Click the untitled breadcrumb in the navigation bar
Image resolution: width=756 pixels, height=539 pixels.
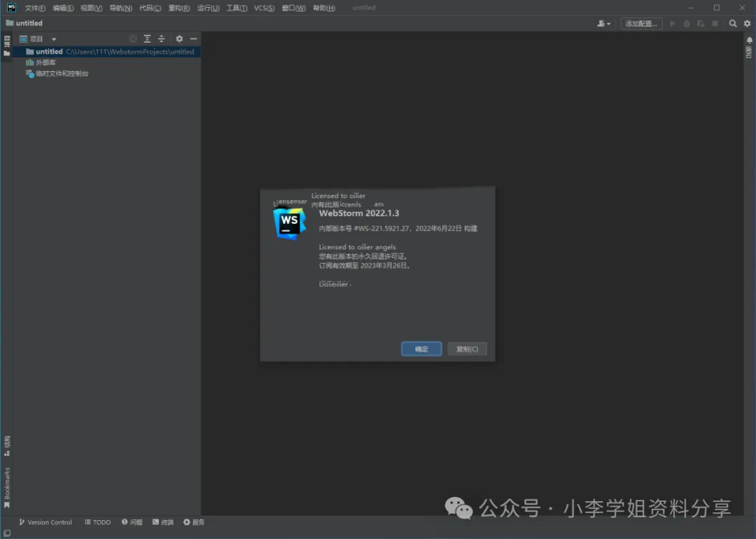[x=24, y=23]
